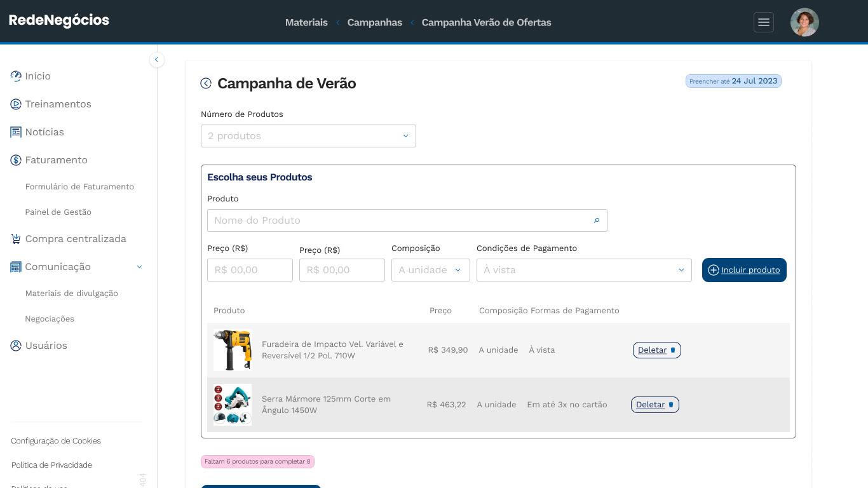
Task: Delete the Furadeira de Impacto product
Action: (656, 350)
